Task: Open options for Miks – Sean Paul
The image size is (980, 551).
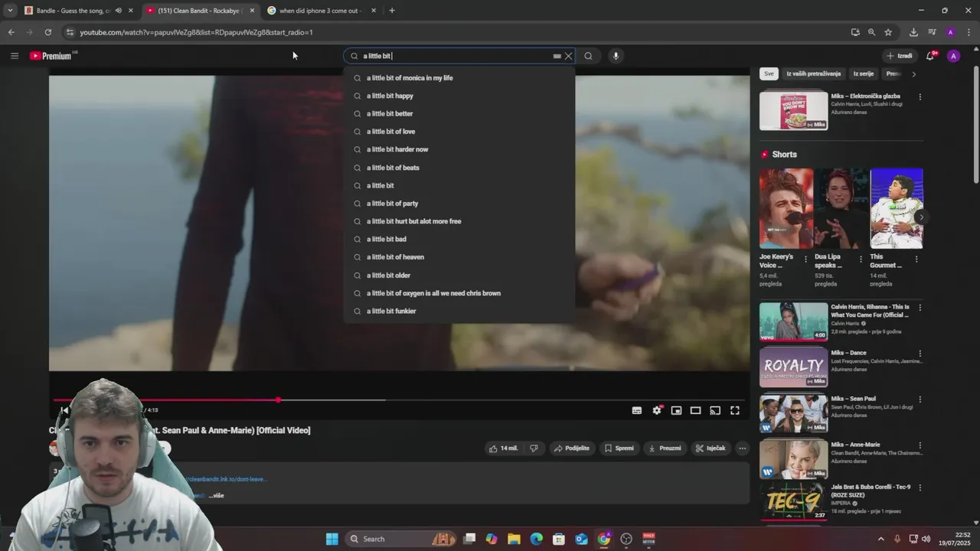Action: [x=920, y=399]
